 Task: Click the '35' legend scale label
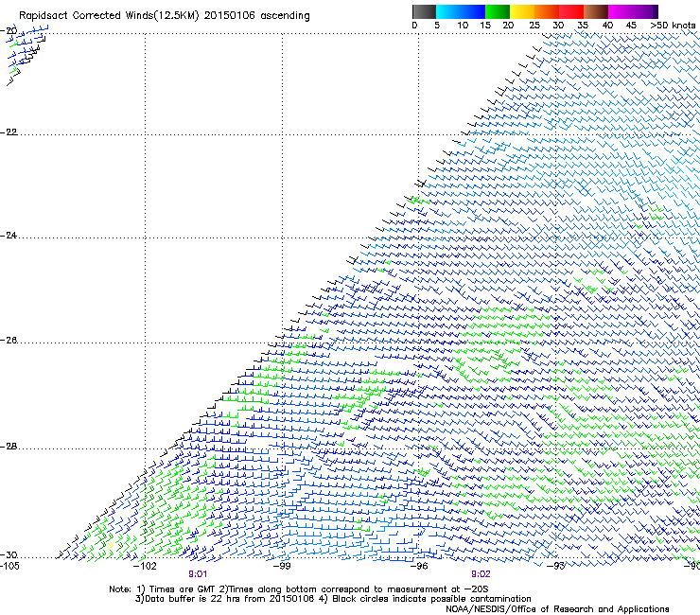point(583,26)
